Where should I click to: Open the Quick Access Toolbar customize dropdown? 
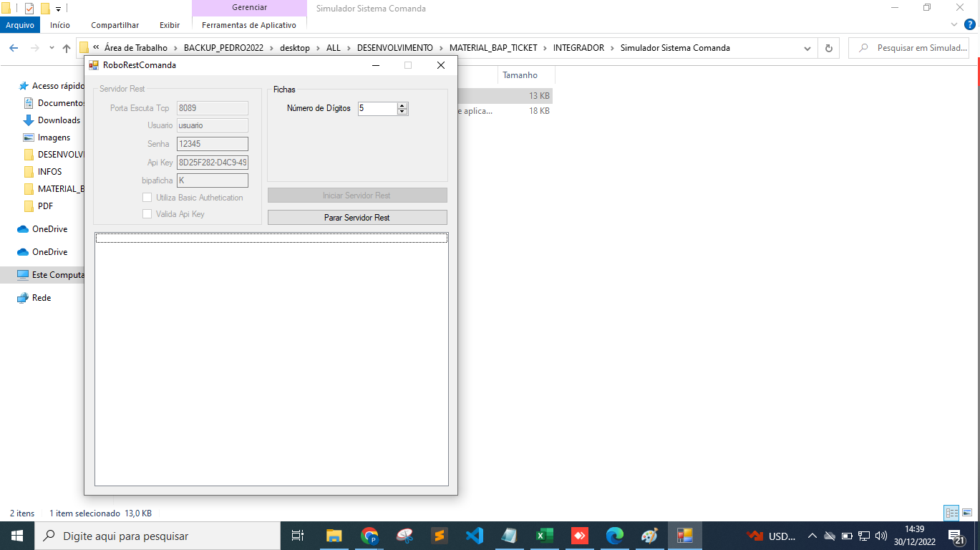pyautogui.click(x=58, y=9)
